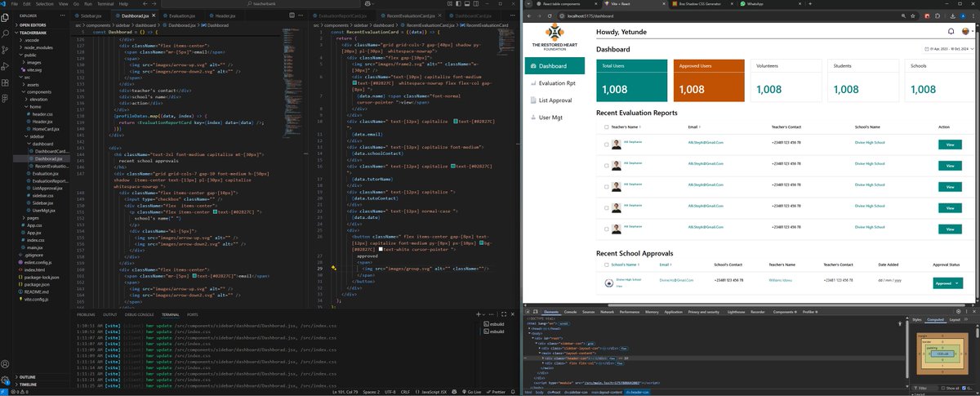Image resolution: width=980 pixels, height=396 pixels.
Task: Open Sidebar.jsx file in the Explorer tree
Action: (43, 203)
